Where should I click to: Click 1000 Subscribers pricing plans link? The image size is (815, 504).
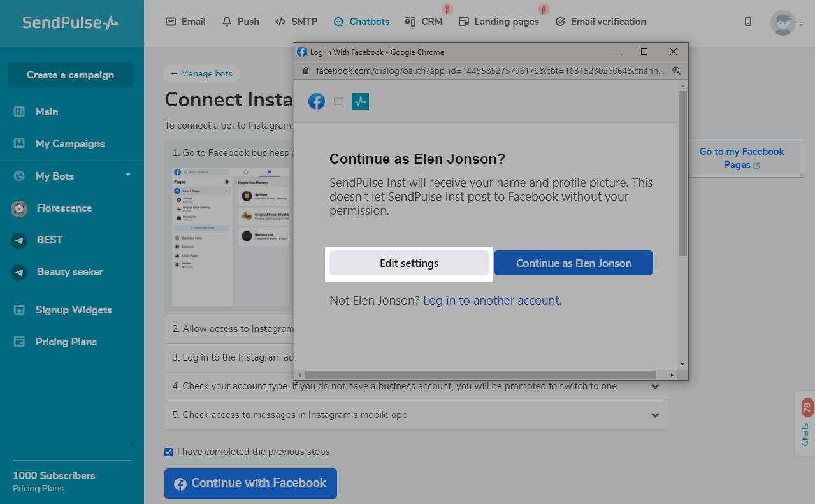click(54, 482)
